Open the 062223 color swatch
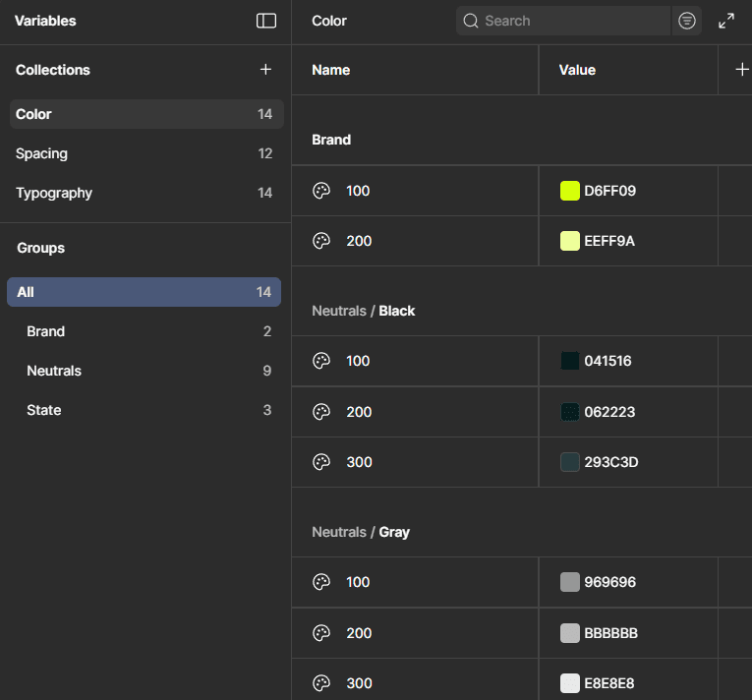This screenshot has width=752, height=700. [570, 412]
